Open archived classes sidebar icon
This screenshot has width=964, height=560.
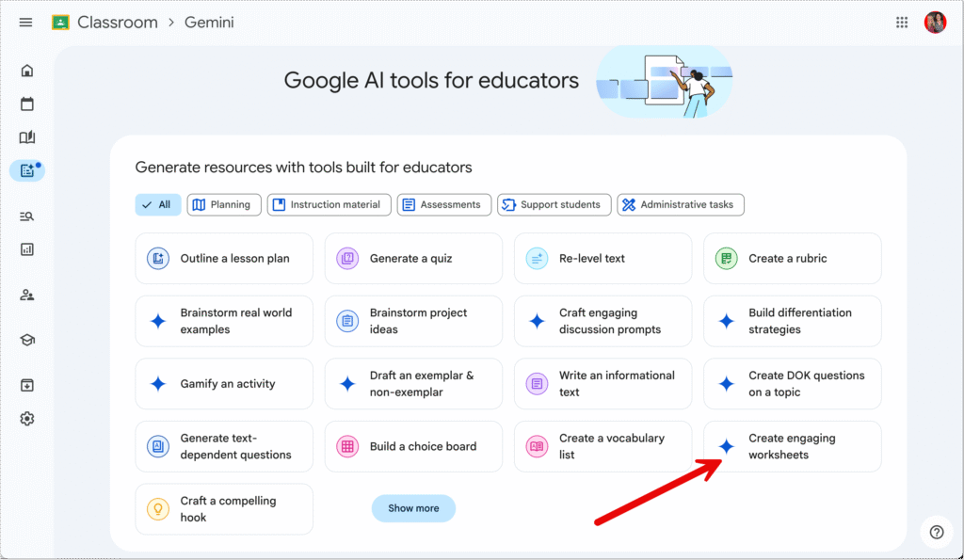pos(27,386)
